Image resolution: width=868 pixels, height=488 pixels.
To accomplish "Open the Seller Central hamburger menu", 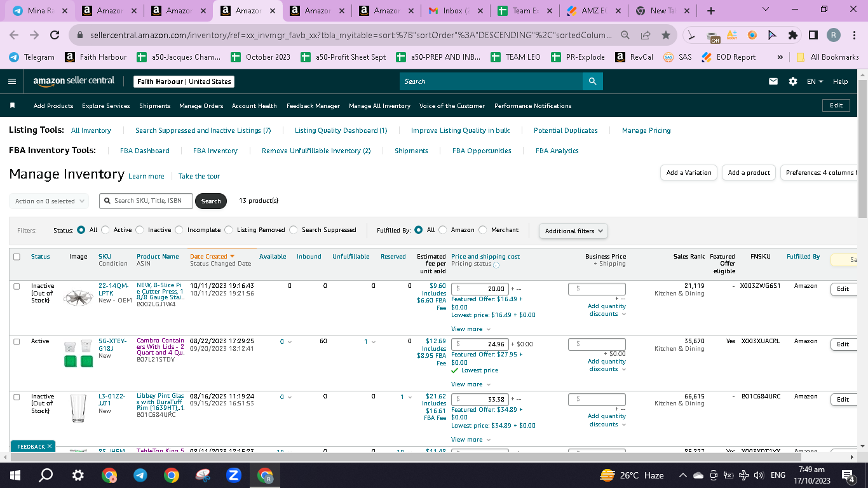I will [x=12, y=81].
